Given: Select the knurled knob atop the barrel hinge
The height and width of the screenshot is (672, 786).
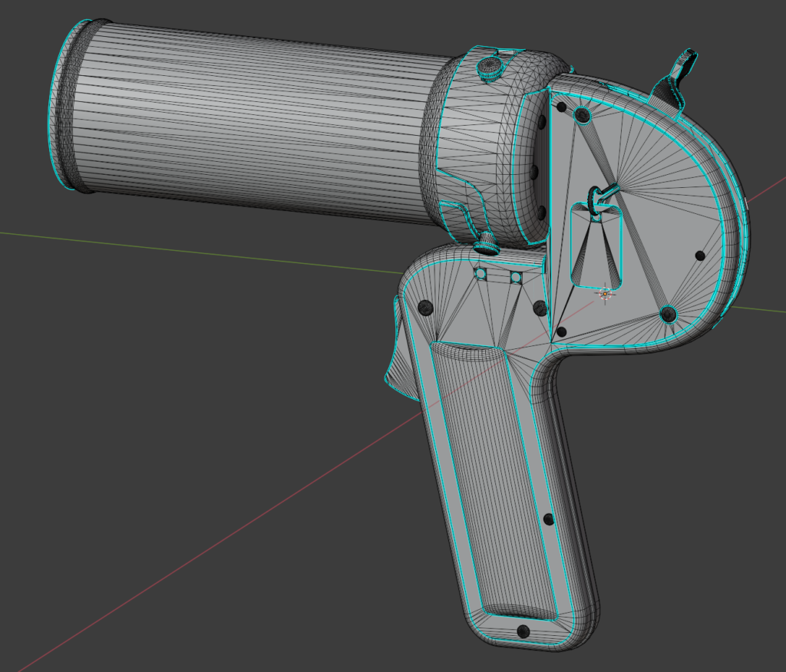Looking at the screenshot, I should (x=491, y=69).
